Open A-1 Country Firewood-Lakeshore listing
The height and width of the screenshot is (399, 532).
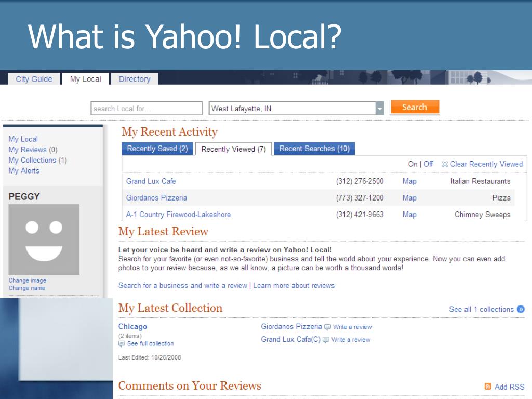pyautogui.click(x=179, y=215)
